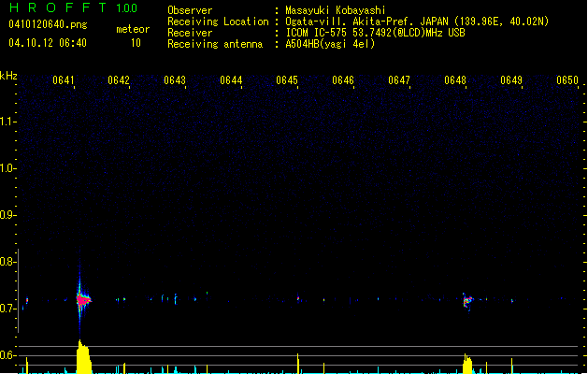
Task: Click the 0641 time marker
Action: click(64, 80)
